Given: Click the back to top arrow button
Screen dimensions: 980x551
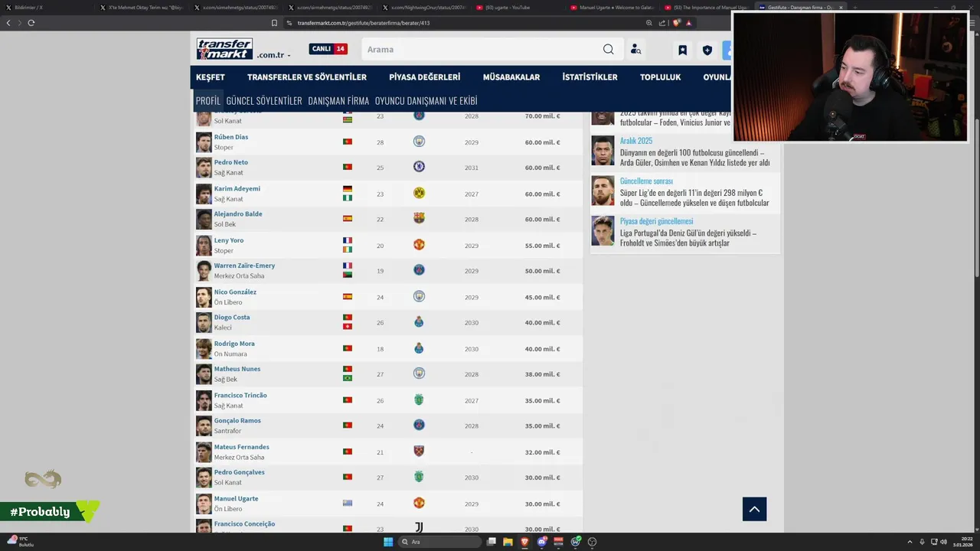Looking at the screenshot, I should point(754,509).
